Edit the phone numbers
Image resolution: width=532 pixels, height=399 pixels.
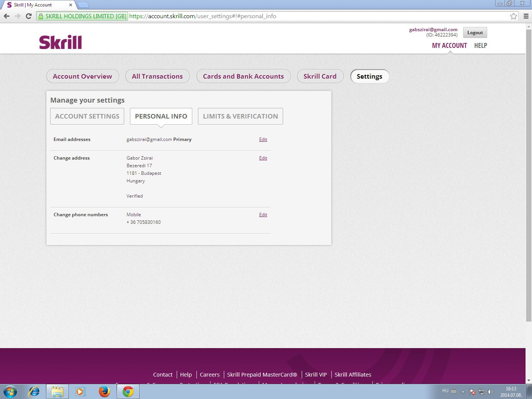[x=263, y=215]
